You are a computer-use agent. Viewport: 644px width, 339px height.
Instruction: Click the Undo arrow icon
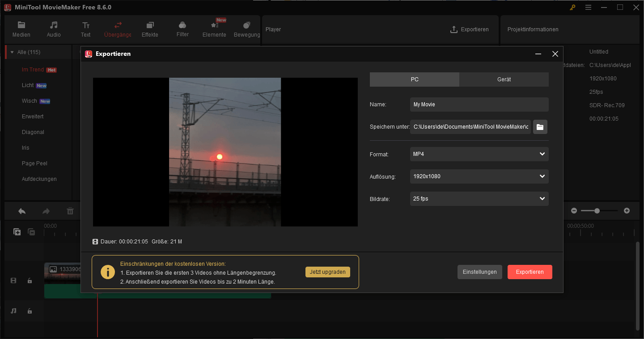tap(21, 210)
